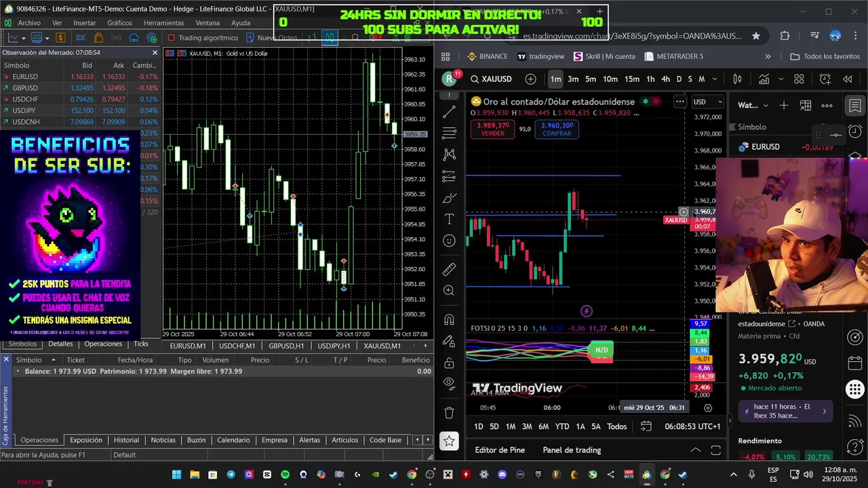Open the Alertas tab in the toolbox
868x488 pixels.
click(x=309, y=440)
